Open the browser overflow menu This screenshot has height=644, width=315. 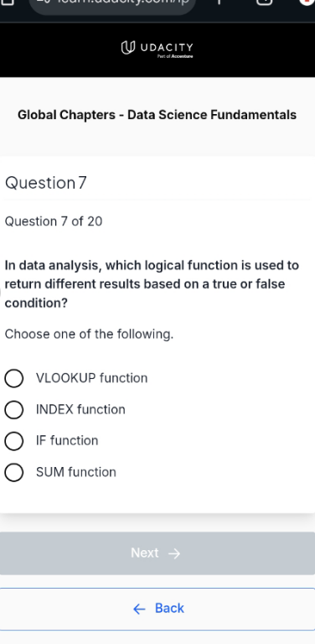tap(307, 2)
